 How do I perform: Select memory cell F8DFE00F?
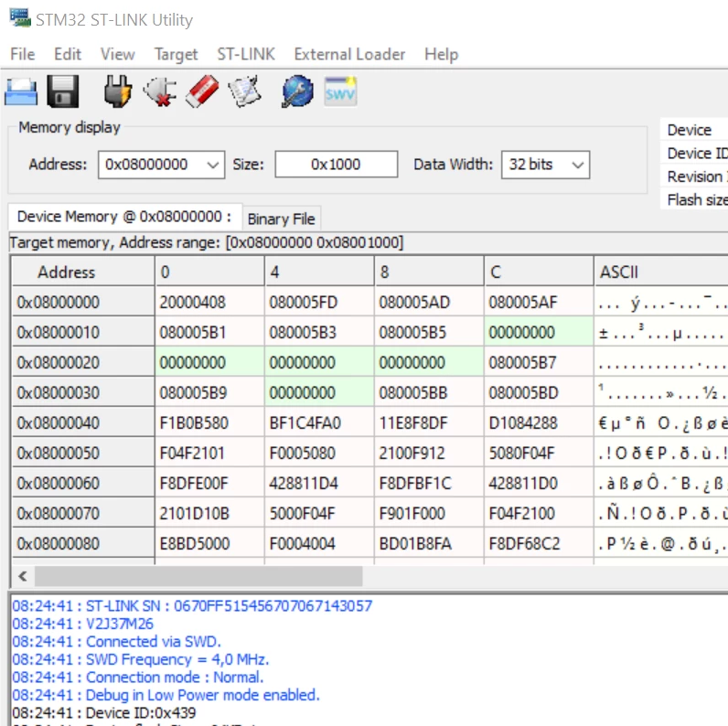[209, 483]
